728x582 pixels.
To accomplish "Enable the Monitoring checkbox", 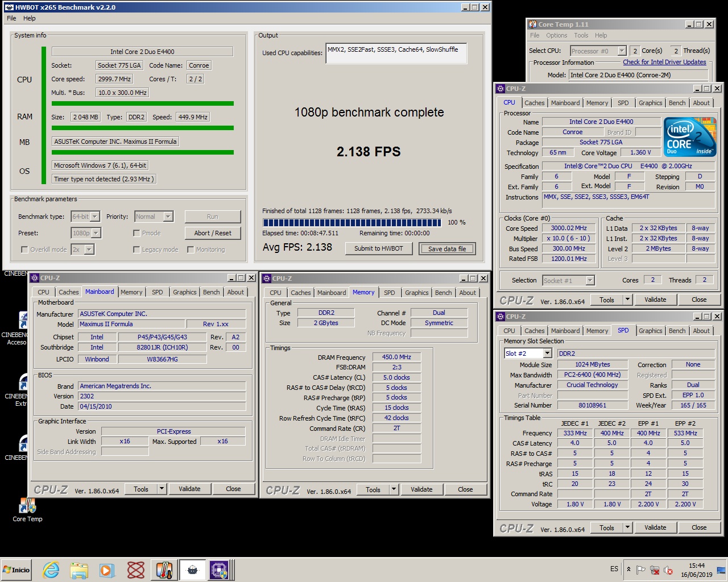I will coord(191,250).
